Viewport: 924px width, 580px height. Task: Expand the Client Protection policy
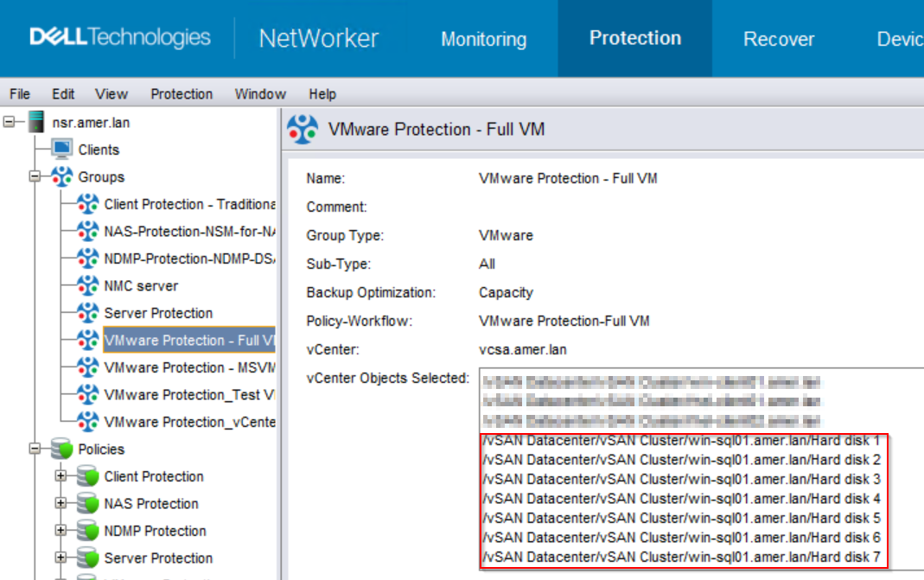click(61, 475)
